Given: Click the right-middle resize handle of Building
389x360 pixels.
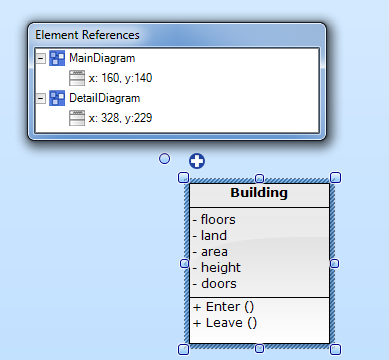Looking at the screenshot, I should (x=335, y=264).
